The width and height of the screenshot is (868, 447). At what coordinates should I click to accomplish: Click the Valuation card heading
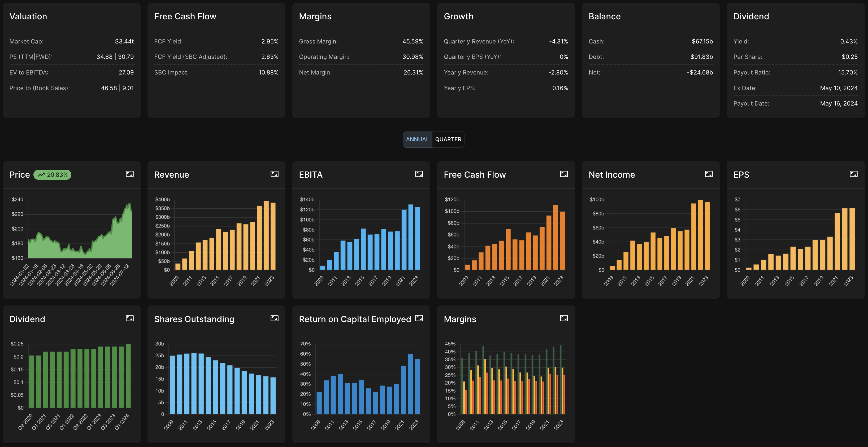tap(28, 16)
